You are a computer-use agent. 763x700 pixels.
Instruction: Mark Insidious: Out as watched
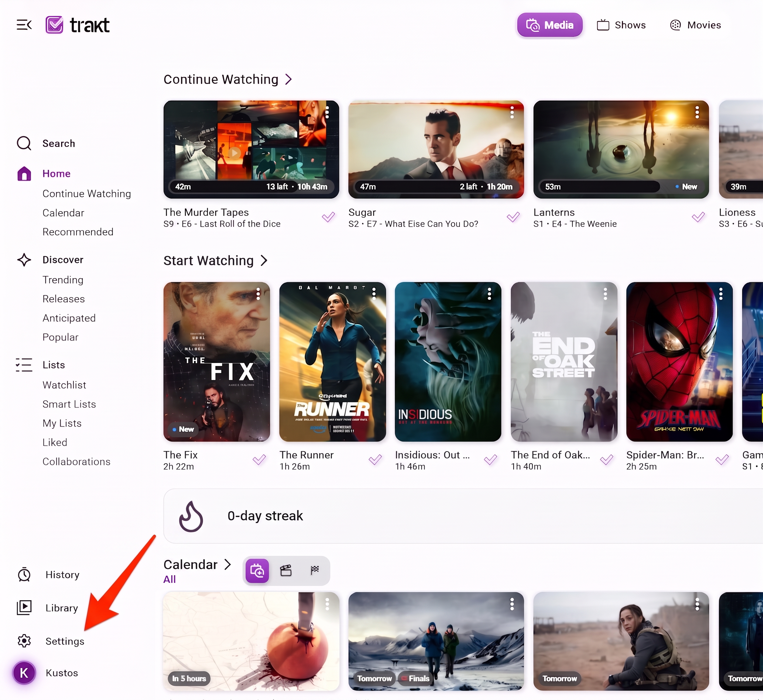pyautogui.click(x=491, y=460)
